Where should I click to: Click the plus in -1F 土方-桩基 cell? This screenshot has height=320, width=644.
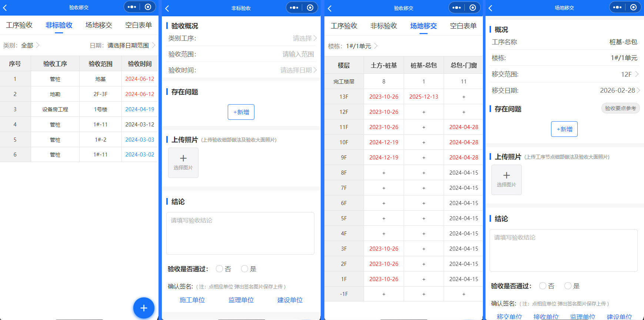pos(384,294)
